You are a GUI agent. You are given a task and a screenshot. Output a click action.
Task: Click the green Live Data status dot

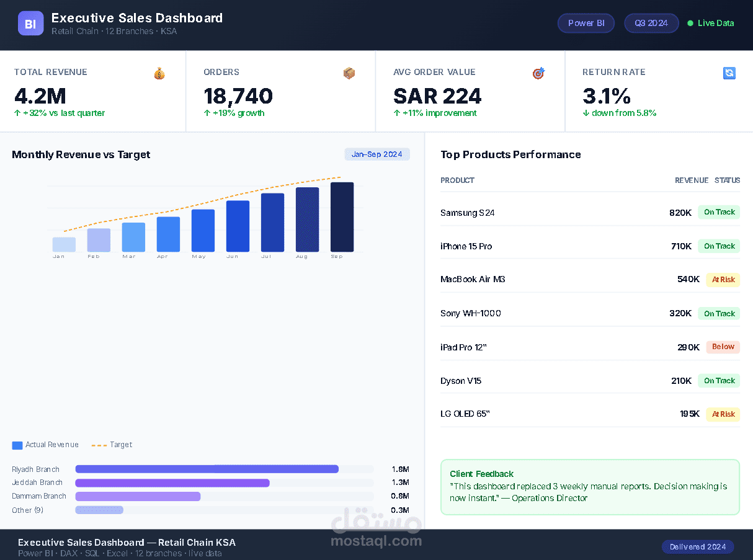(690, 24)
